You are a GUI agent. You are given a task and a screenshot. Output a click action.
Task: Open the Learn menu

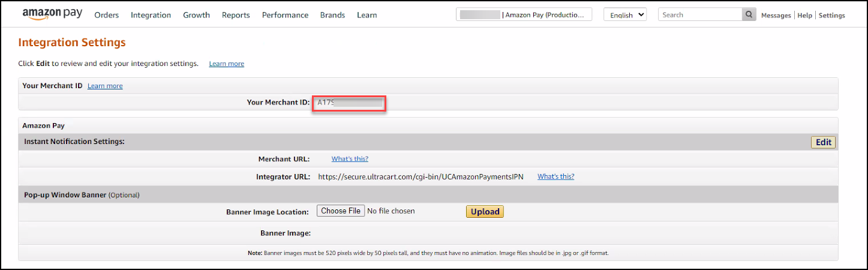tap(367, 15)
